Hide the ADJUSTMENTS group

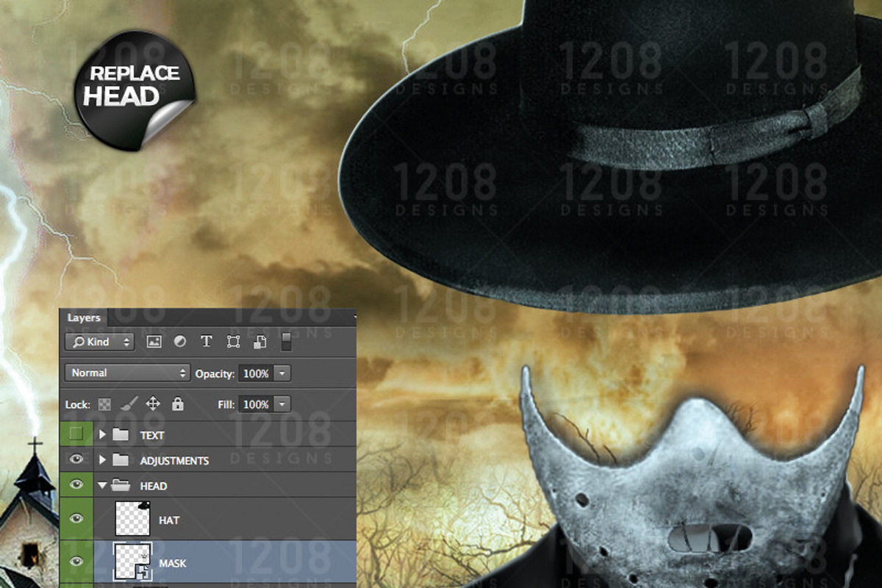(76, 460)
